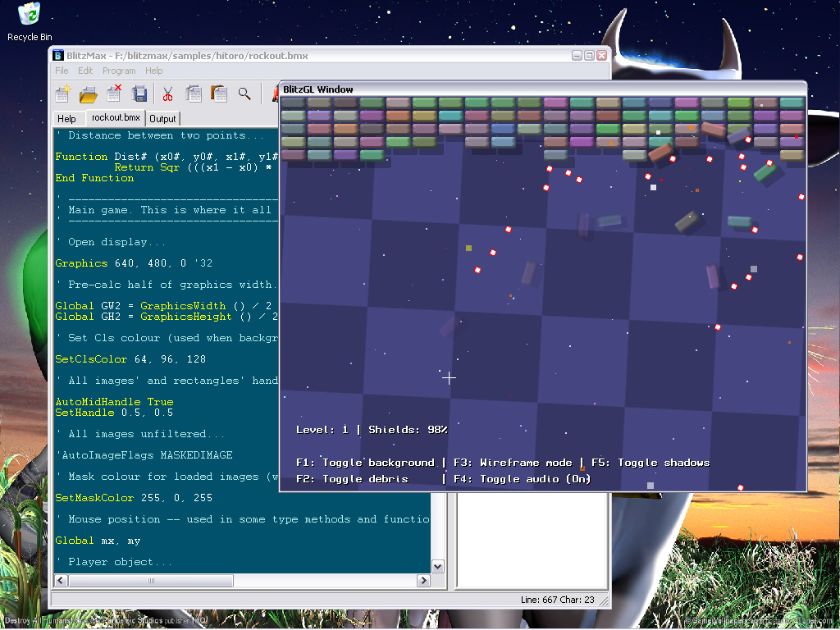Click the New file toolbar icon
Viewport: 840px width, 630px height.
[63, 94]
